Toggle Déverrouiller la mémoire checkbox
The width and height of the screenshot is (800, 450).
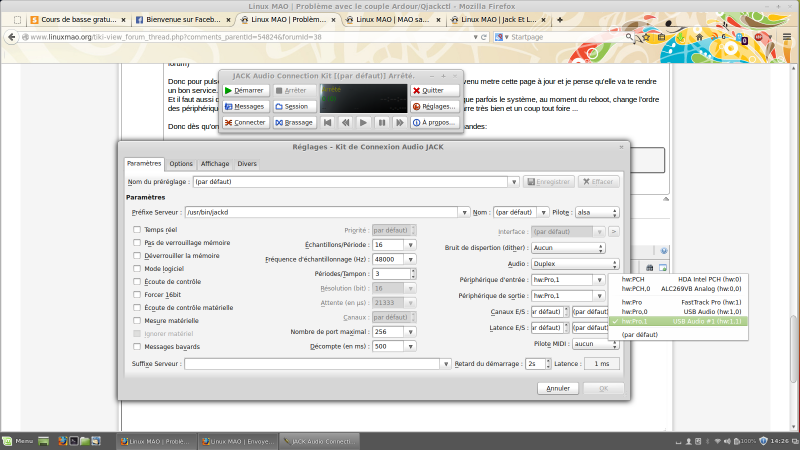137,256
